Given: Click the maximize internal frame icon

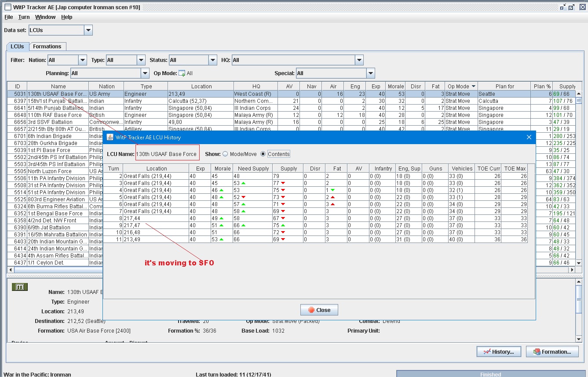Looking at the screenshot, I should 571,7.
